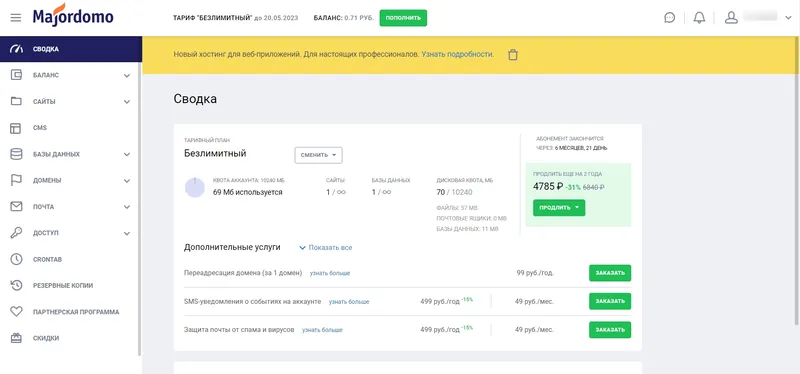Open Резервные копии sidebar item
The height and width of the screenshot is (374, 800).
click(x=69, y=285)
